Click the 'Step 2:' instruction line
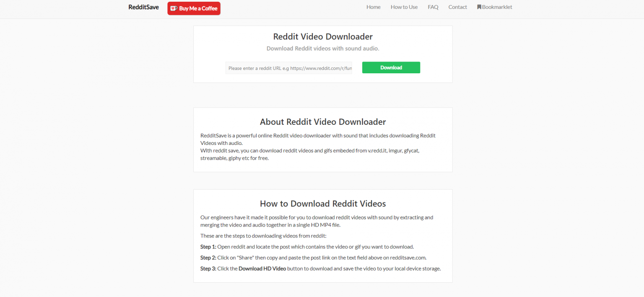644x297 pixels. point(313,258)
